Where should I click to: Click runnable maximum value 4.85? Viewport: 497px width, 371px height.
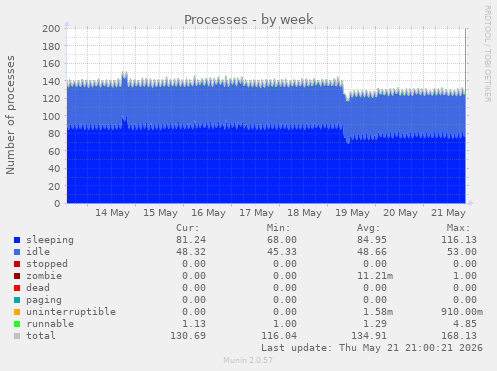click(465, 324)
